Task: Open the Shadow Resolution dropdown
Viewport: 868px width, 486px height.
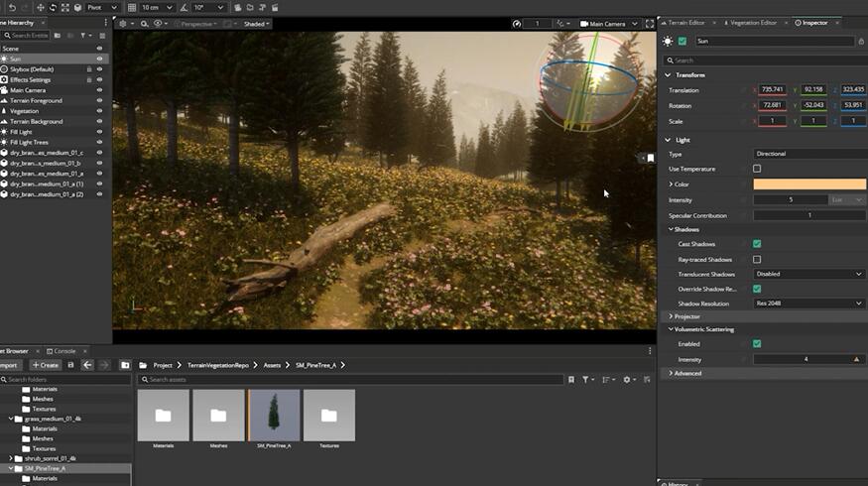Action: 808,304
